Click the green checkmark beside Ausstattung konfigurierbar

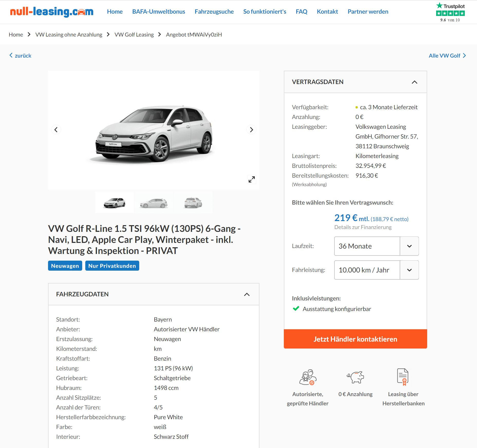click(296, 308)
